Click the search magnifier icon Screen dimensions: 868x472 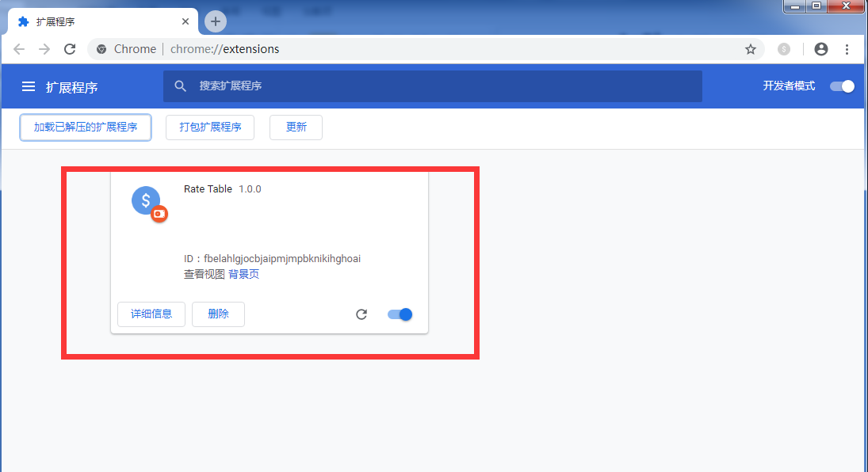pyautogui.click(x=181, y=86)
